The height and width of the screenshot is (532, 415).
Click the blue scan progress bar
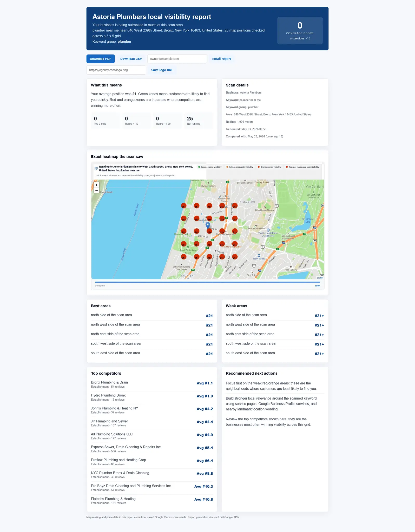click(208, 282)
